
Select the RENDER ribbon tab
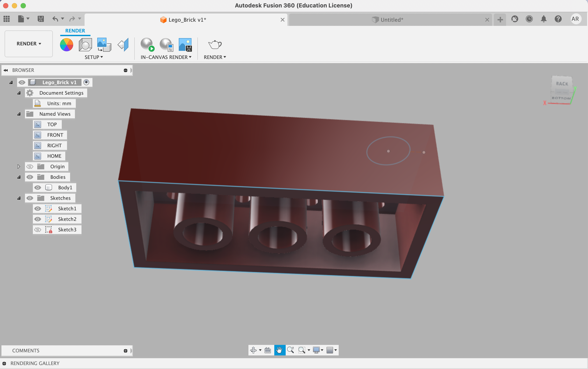point(75,31)
